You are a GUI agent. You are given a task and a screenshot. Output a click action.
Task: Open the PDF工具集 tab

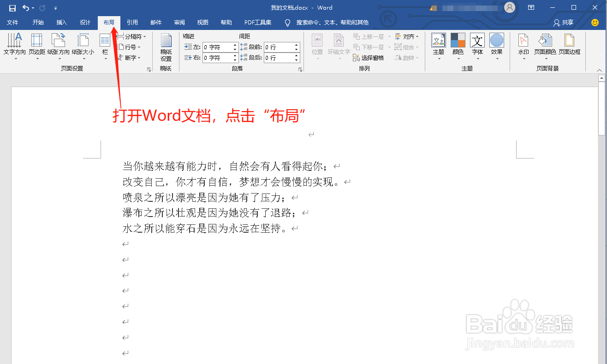(x=258, y=22)
